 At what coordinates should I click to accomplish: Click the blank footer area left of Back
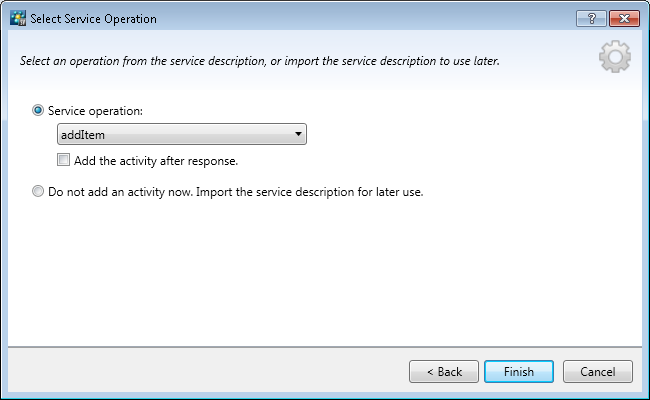[200, 371]
